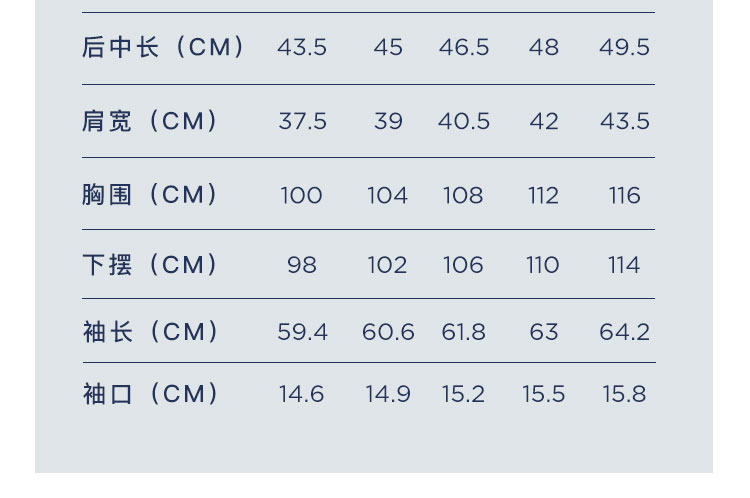
Task: Select the 49.5 back length value
Action: pos(624,47)
